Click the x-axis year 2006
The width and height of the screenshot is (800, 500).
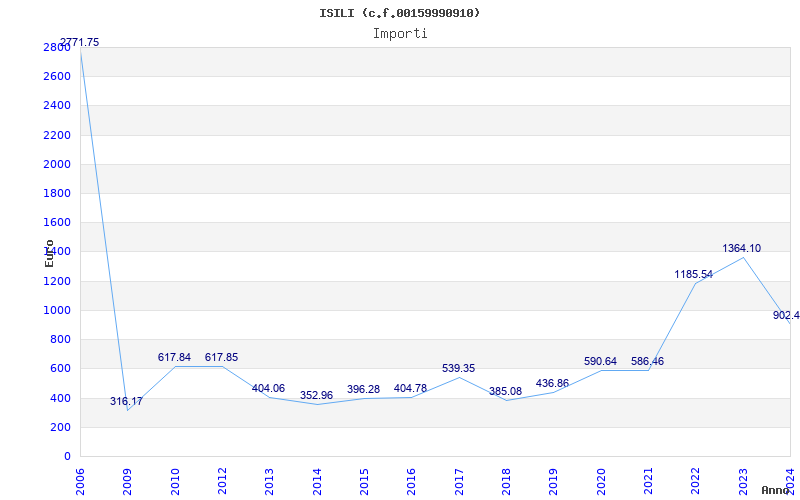[80, 481]
